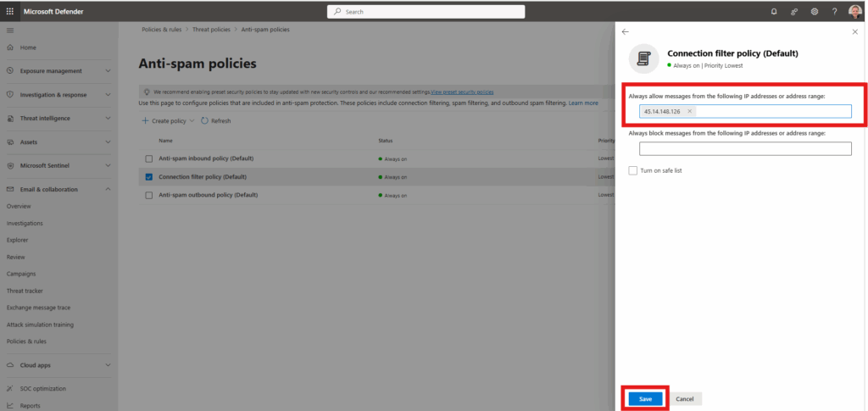
Task: Open settings gear icon in header
Action: (x=815, y=12)
